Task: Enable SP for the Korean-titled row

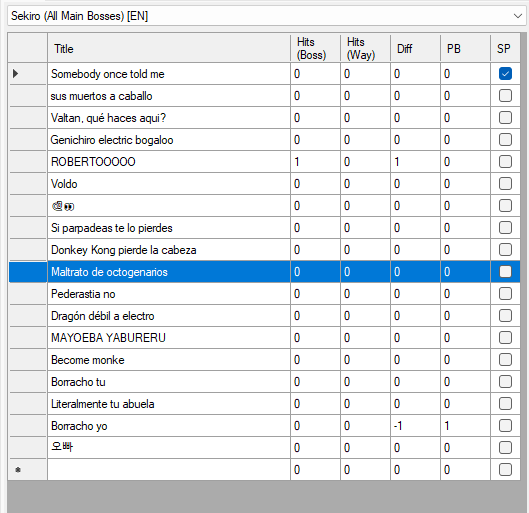Action: click(x=505, y=448)
